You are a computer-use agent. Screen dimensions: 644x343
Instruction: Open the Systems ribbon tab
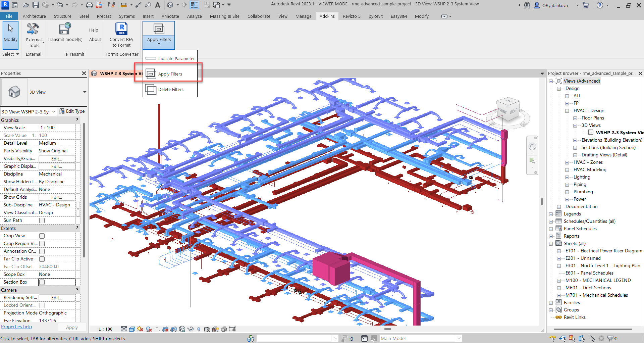point(126,16)
